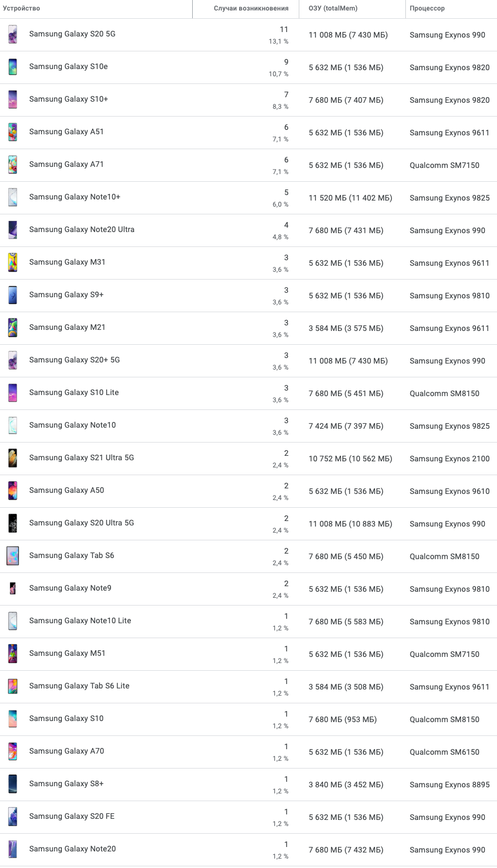Sort by the Процессор column header
The width and height of the screenshot is (497, 868).
click(425, 8)
